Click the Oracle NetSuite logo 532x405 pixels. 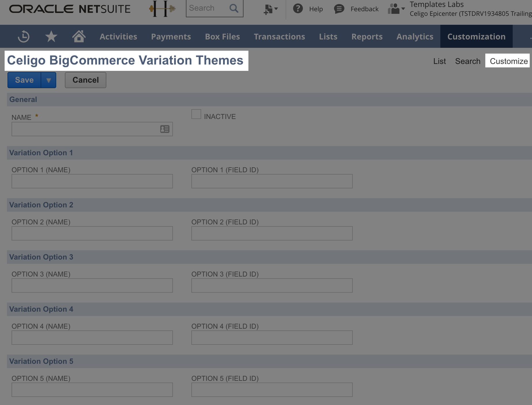click(70, 9)
